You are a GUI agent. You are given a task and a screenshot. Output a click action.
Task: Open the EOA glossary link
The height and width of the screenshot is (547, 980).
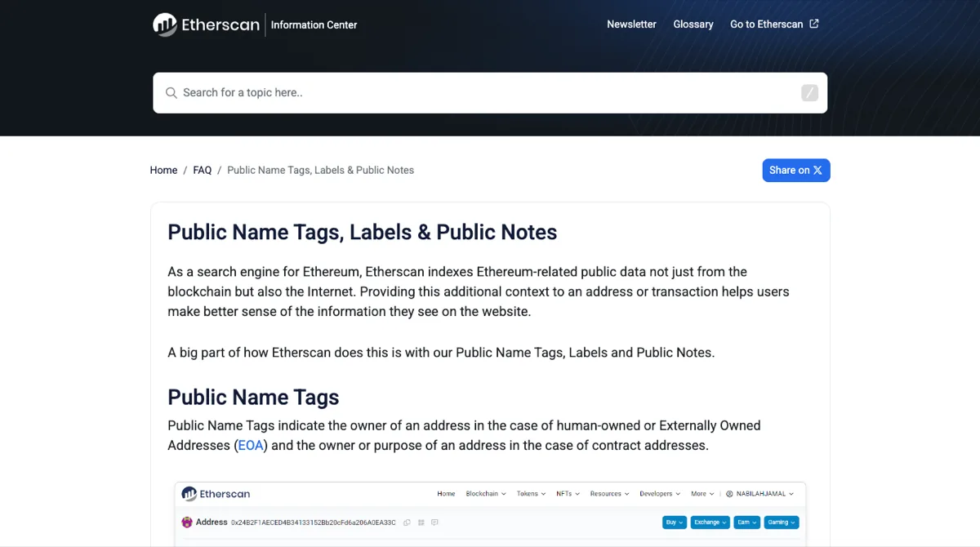pos(251,446)
